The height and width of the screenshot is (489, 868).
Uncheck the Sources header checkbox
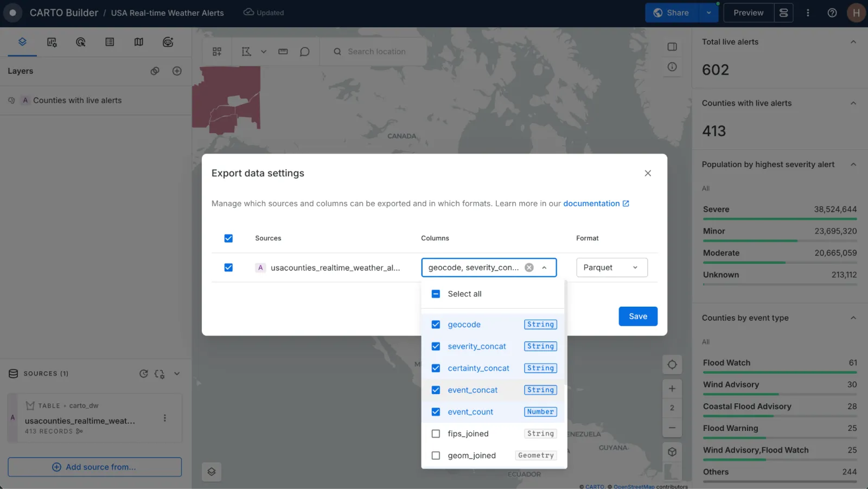228,238
